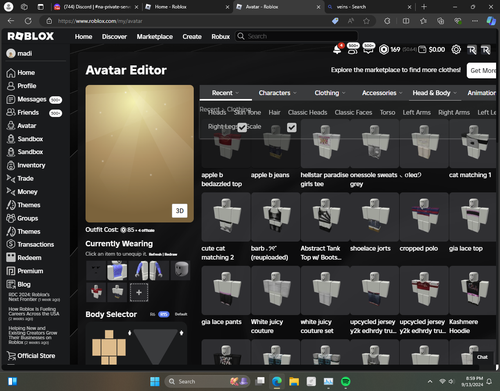
Task: Expand the Characters dropdown tab
Action: coord(277,93)
